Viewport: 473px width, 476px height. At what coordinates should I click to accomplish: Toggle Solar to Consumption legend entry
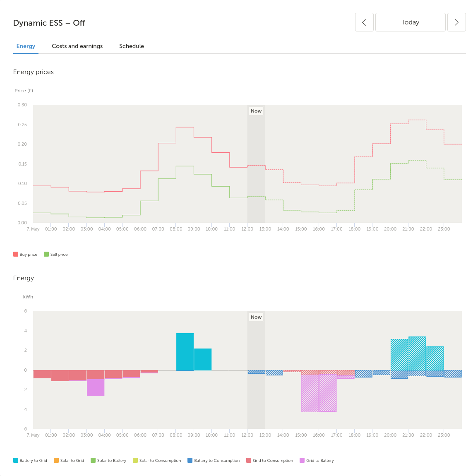tap(157, 461)
